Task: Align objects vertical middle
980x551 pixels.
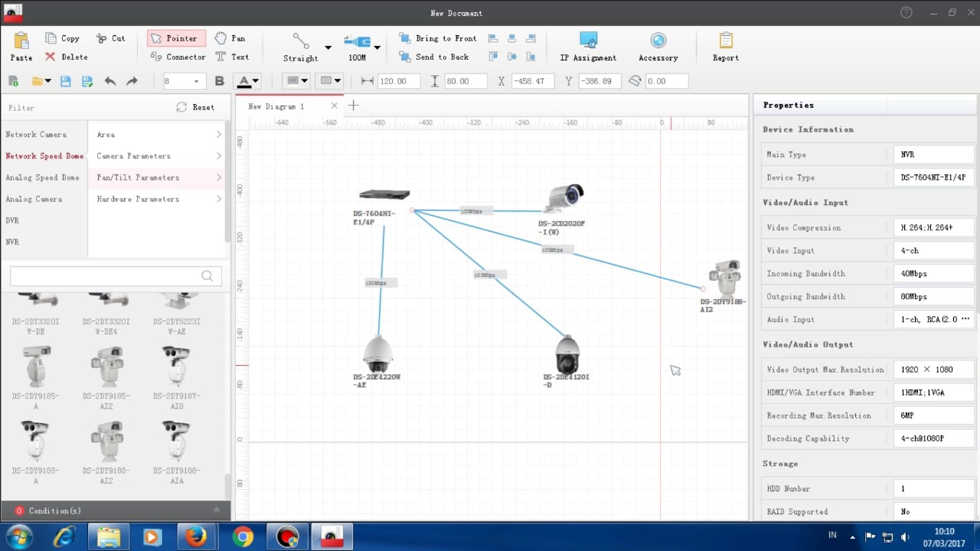Action: coord(512,57)
